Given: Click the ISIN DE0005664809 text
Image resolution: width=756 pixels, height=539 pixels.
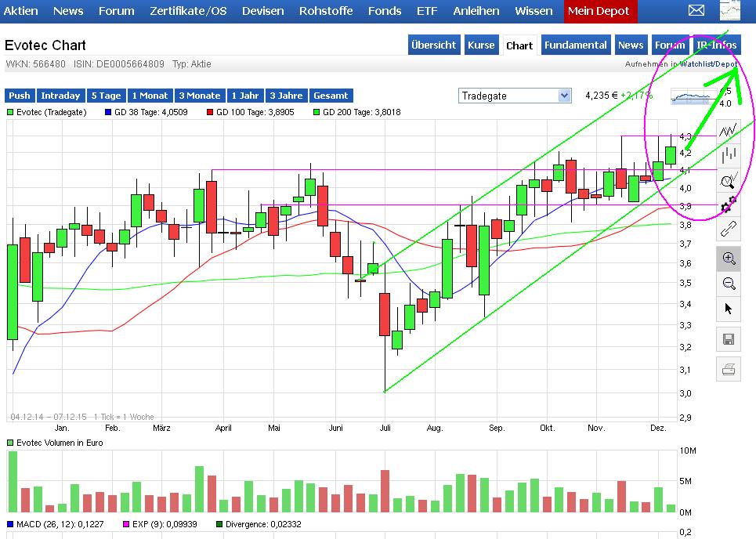Looking at the screenshot, I should pyautogui.click(x=118, y=64).
